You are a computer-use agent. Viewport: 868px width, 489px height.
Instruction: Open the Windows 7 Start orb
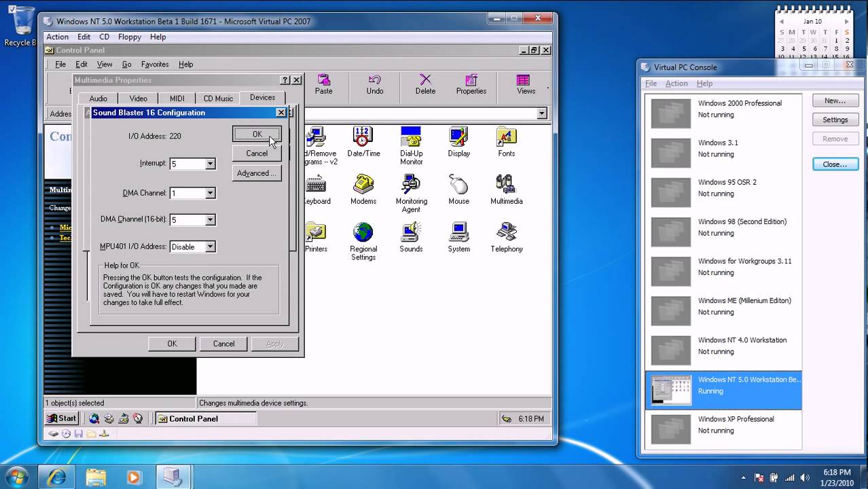click(16, 477)
